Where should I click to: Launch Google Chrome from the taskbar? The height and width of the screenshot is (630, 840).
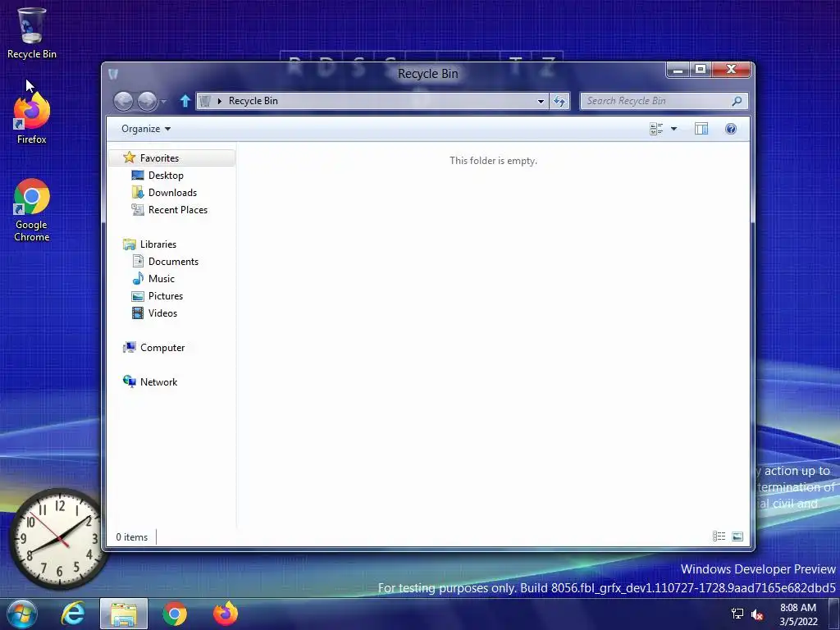click(175, 614)
